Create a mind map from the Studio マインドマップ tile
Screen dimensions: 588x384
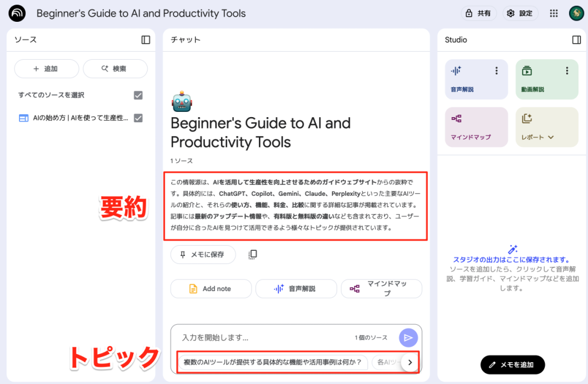tap(476, 127)
